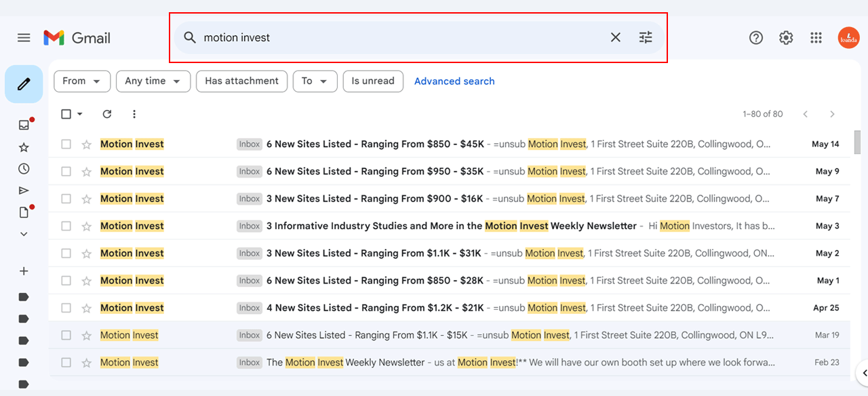Open the three-dot More menu above emails

tap(134, 114)
